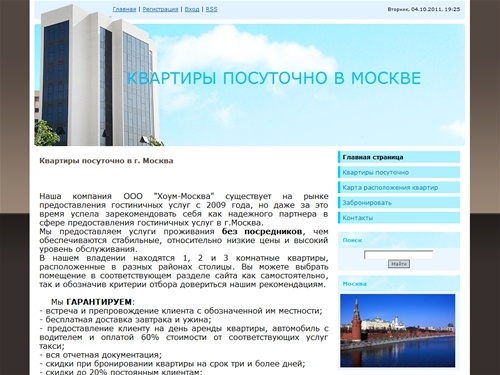Click the line бесплатная доставка завтрака и ужина
500x375 pixels.
click(x=126, y=320)
